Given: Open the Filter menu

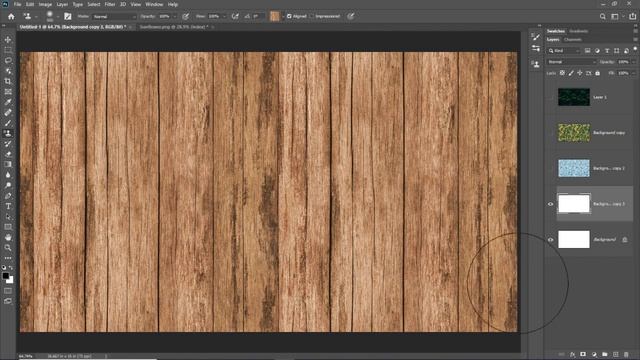Looking at the screenshot, I should 109,4.
